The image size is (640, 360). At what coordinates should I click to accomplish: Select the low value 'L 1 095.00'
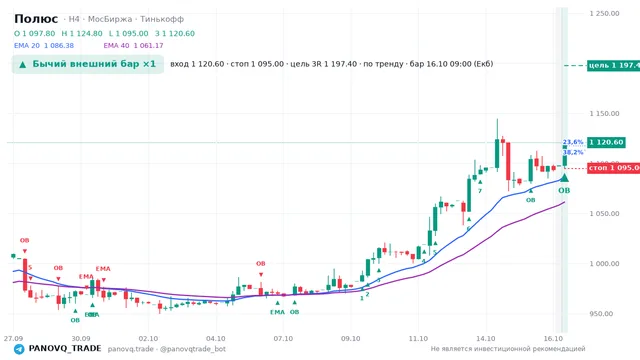129,33
